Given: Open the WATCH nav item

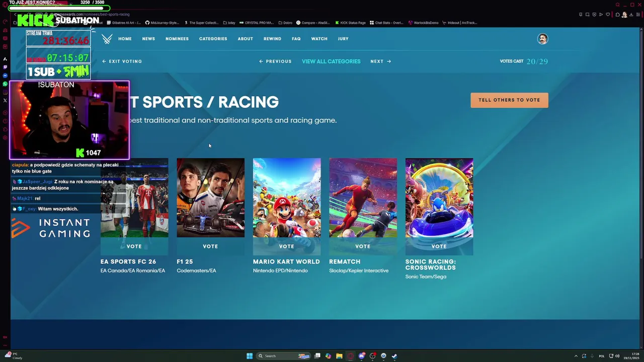Looking at the screenshot, I should 319,39.
